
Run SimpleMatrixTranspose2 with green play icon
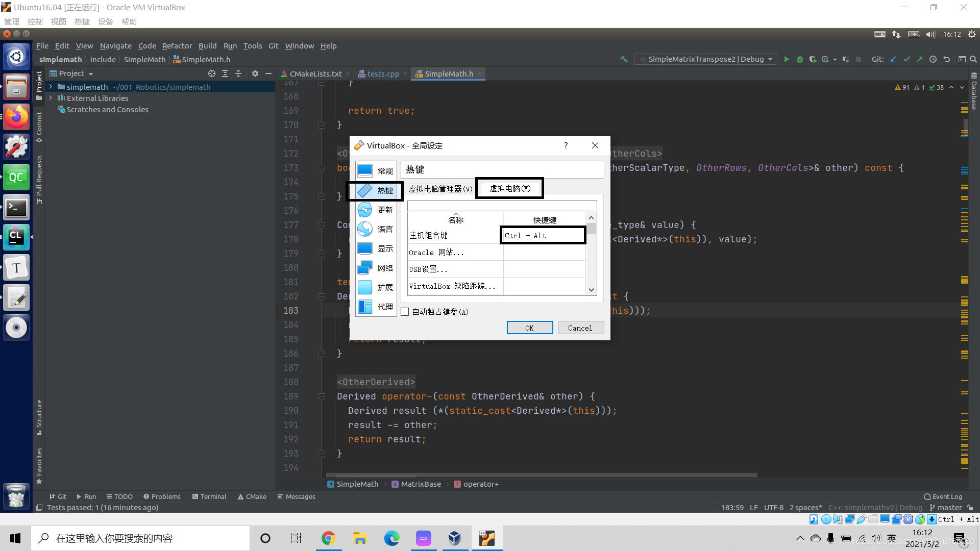pyautogui.click(x=787, y=59)
